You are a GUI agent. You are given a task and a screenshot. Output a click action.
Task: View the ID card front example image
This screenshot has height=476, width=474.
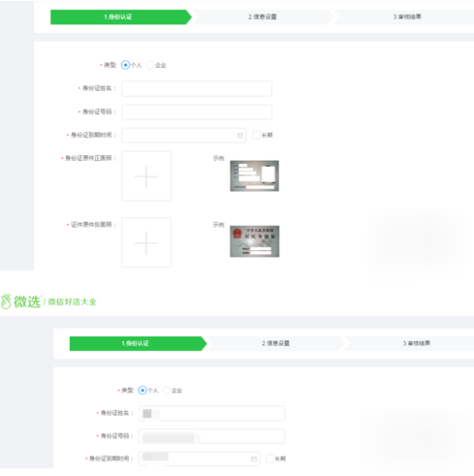(x=254, y=175)
